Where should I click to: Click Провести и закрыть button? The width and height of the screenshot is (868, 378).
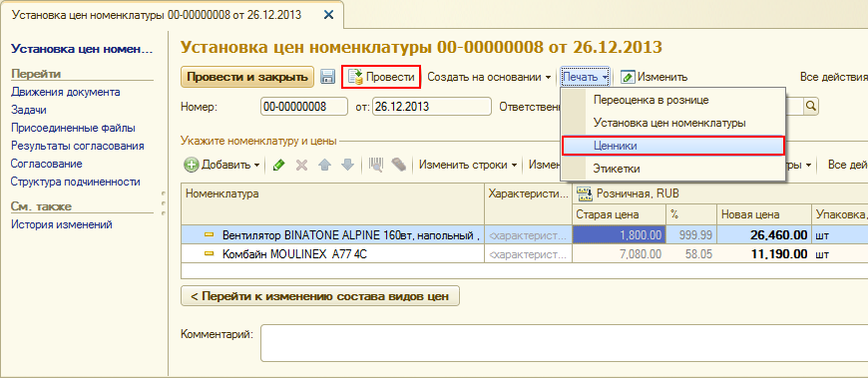(246, 77)
